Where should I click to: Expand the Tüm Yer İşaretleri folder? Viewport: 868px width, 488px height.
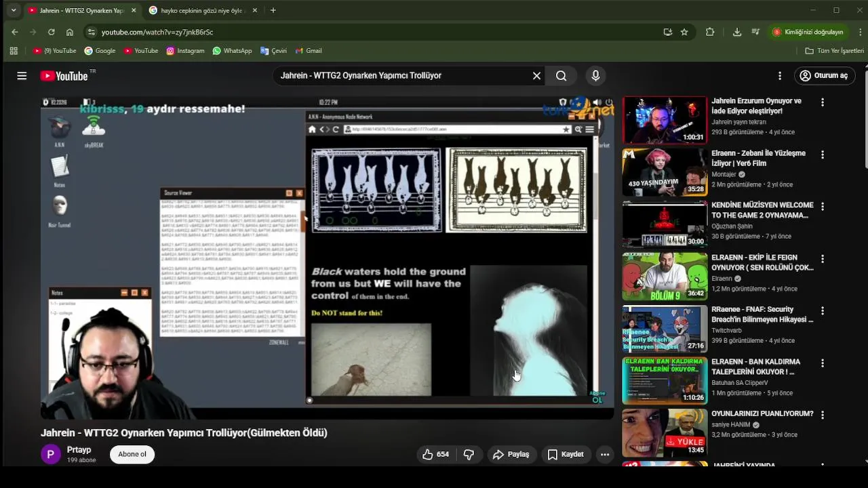coord(834,51)
